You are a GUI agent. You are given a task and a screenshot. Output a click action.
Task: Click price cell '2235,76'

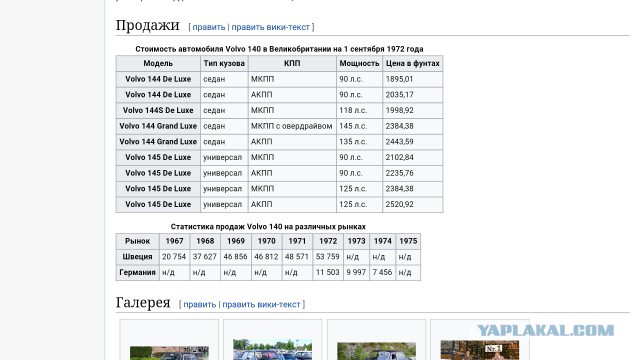click(x=413, y=173)
